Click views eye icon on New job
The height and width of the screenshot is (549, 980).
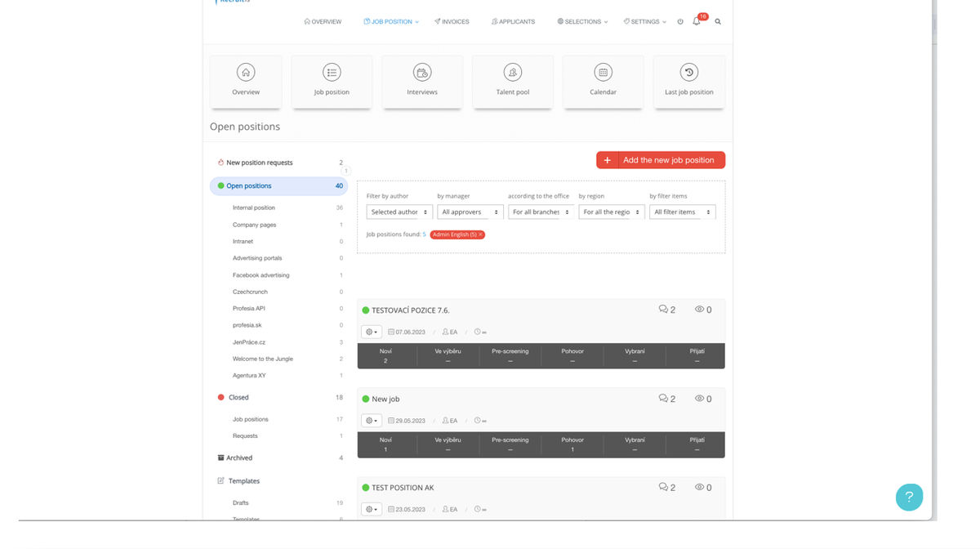[699, 399]
